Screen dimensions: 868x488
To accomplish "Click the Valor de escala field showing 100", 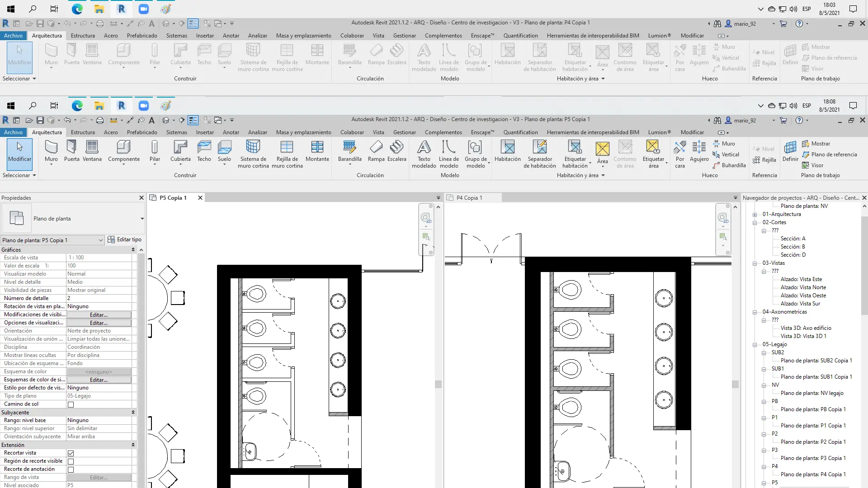I will (99, 266).
